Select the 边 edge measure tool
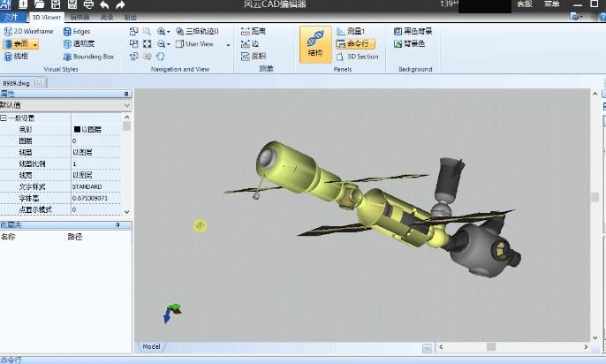This screenshot has width=606, height=364. 250,43
